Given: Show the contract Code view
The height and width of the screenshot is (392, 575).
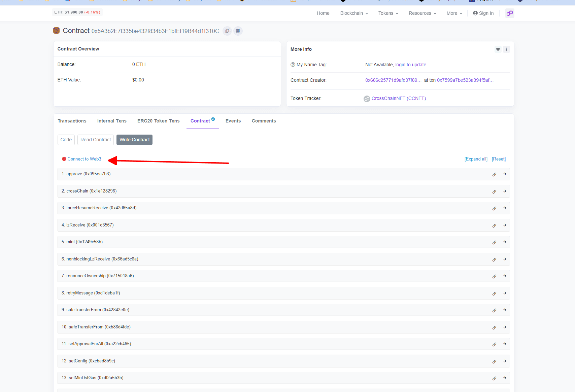Looking at the screenshot, I should point(66,140).
